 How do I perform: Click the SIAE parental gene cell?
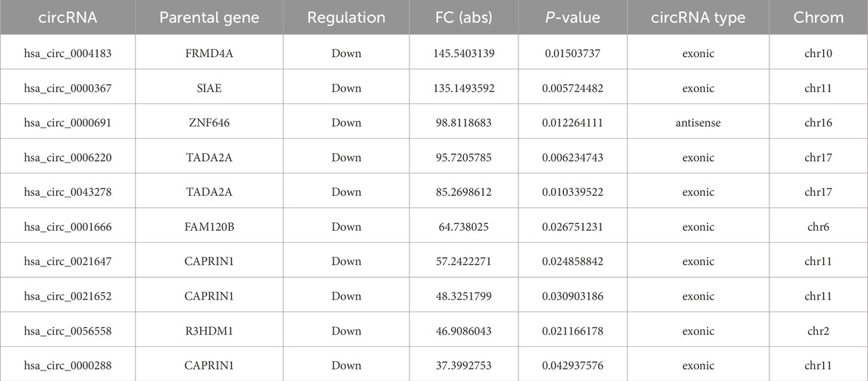pos(209,88)
